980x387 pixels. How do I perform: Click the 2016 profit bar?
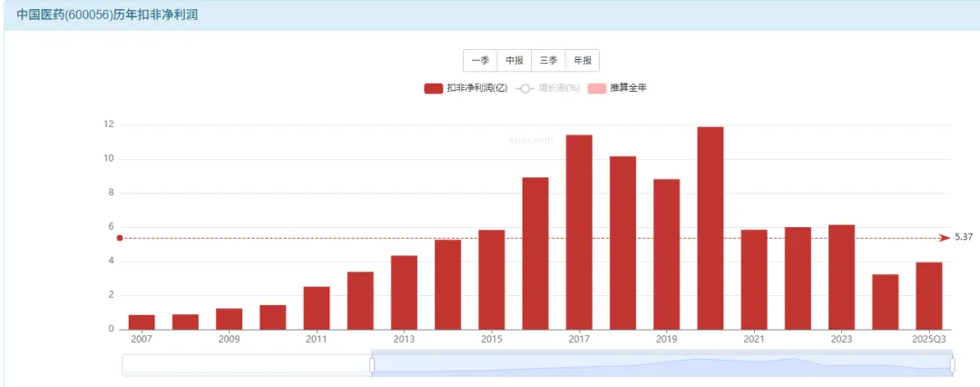pyautogui.click(x=535, y=253)
